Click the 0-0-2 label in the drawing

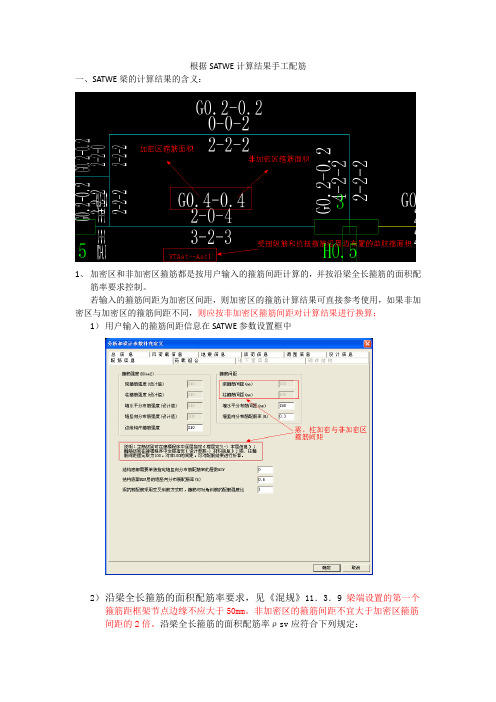pos(229,123)
